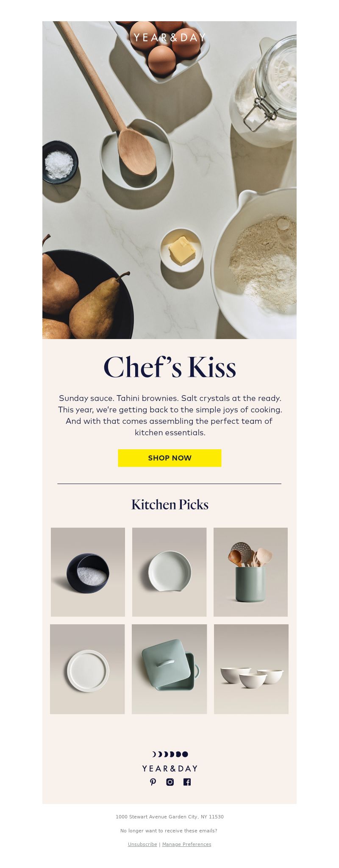This screenshot has height=868, width=339.
Task: Click the moon phases logo icon
Action: (170, 754)
